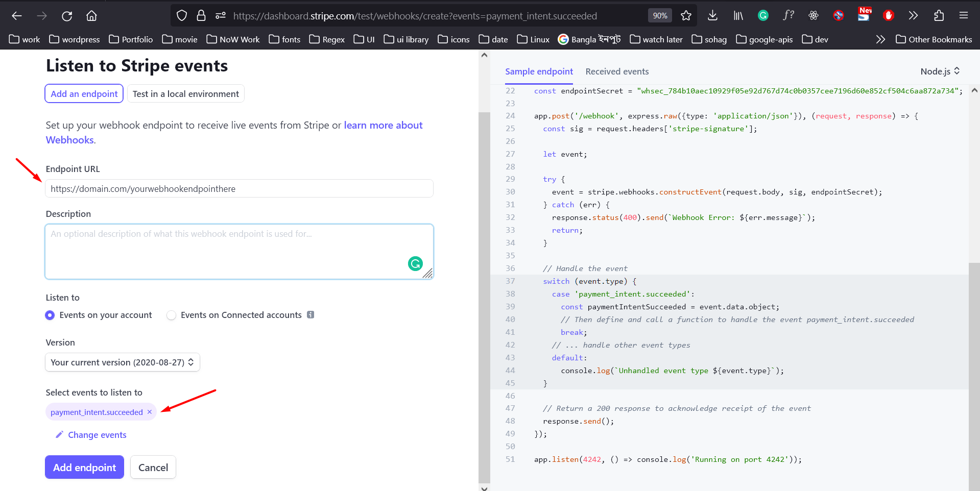Select Test in a local environment tab
The image size is (980, 491).
186,94
